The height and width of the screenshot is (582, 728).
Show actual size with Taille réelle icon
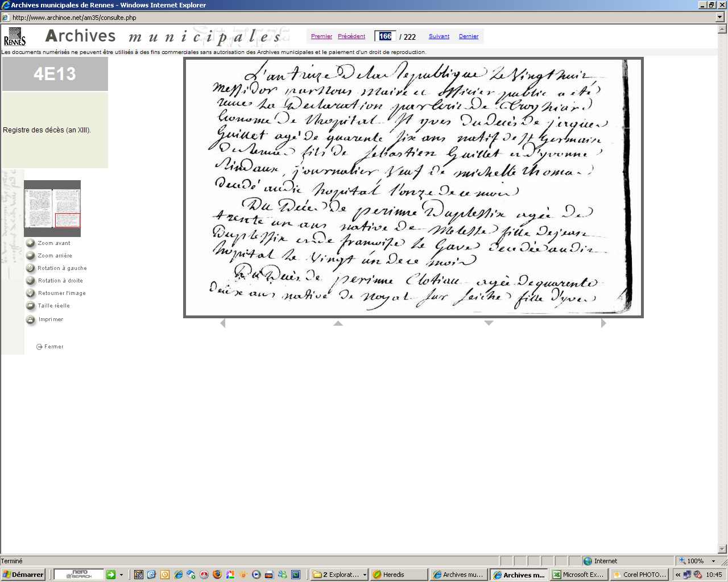pos(31,306)
